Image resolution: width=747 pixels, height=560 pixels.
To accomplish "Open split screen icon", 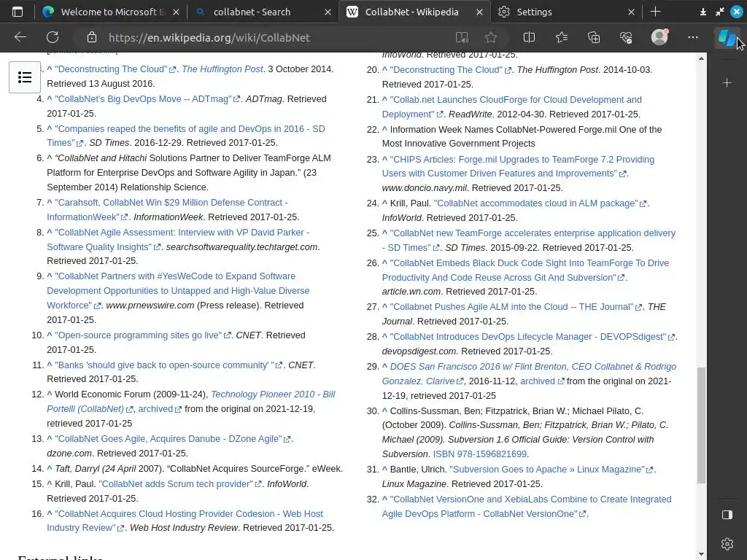I will click(529, 38).
